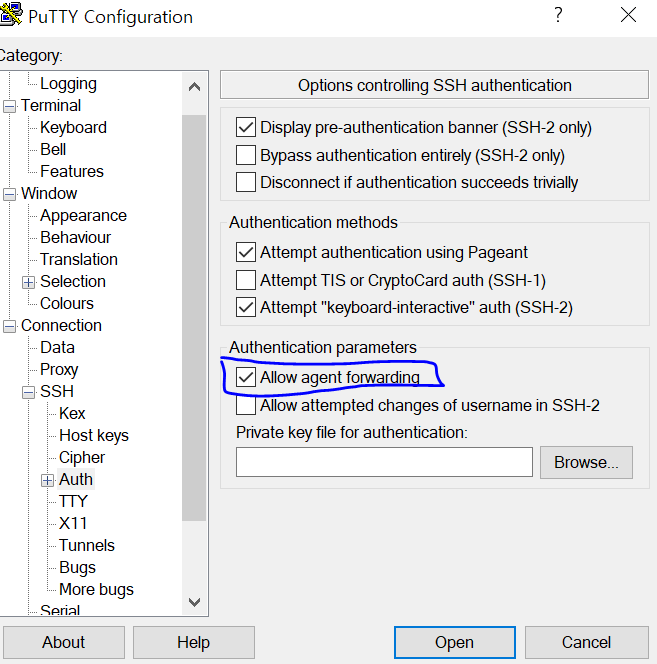Viewport: 657px width, 664px height.
Task: Click the Browse... button
Action: [586, 462]
